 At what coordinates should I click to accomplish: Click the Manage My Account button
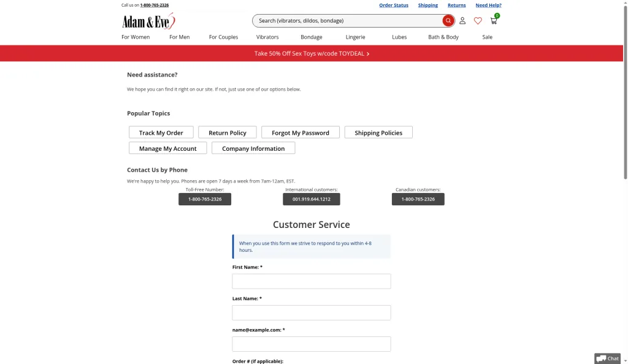[x=168, y=148]
